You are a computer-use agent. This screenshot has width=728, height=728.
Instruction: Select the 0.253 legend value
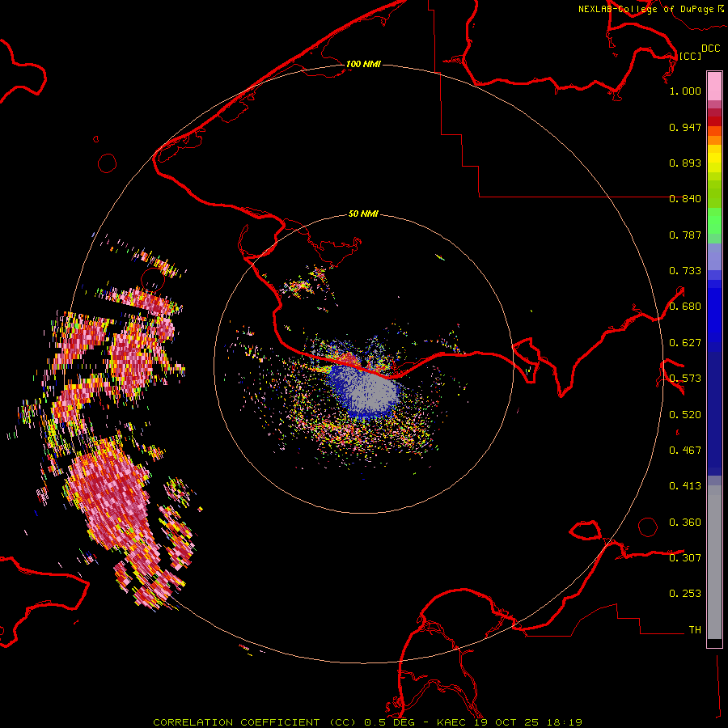[x=685, y=594]
